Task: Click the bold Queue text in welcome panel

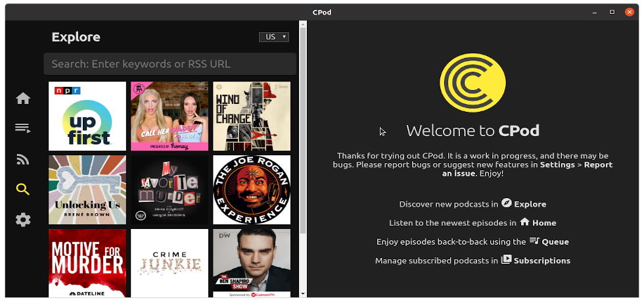Action: tap(555, 242)
